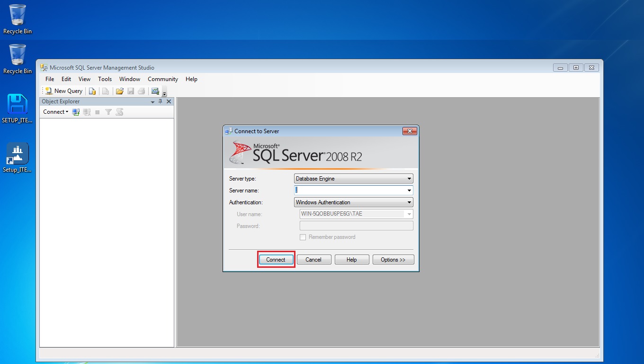The width and height of the screenshot is (644, 364).
Task: Open the Server name dropdown arrow
Action: (409, 191)
